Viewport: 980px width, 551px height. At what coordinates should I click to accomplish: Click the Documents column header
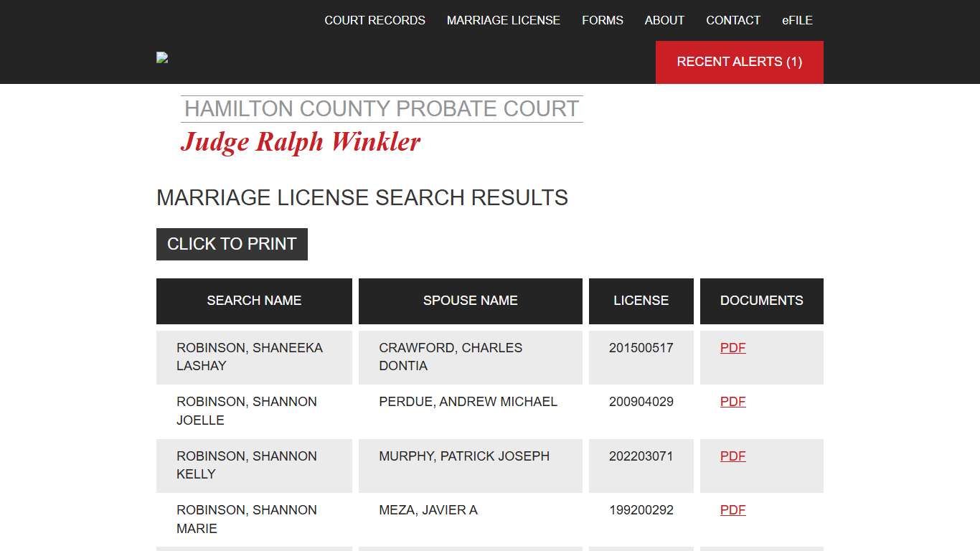(x=761, y=301)
